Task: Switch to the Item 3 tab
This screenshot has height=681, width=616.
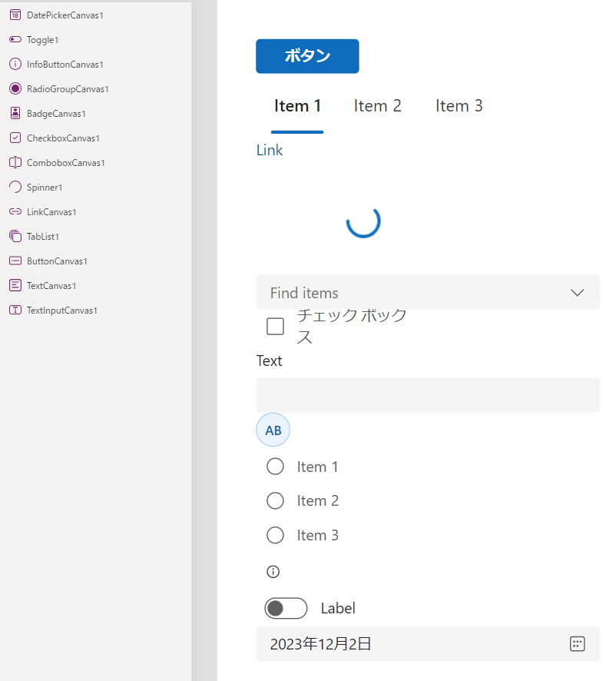Action: pos(459,106)
